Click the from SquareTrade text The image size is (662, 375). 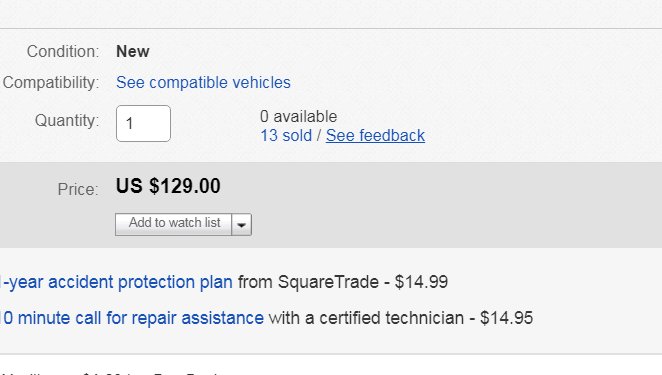[308, 282]
